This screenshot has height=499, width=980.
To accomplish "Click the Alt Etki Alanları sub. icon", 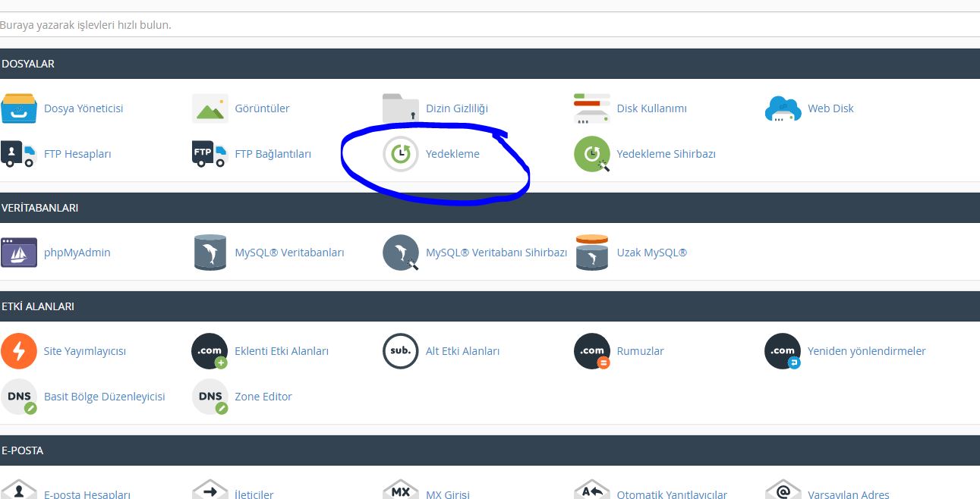I will 400,351.
